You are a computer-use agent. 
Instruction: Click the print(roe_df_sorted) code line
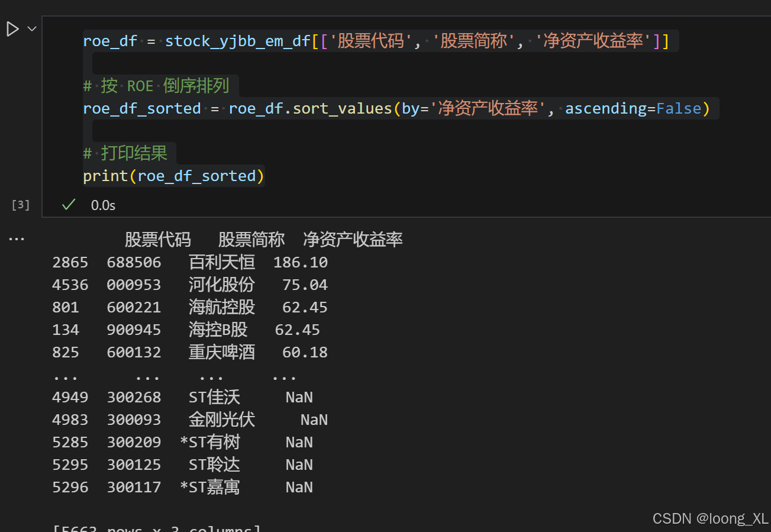[173, 176]
